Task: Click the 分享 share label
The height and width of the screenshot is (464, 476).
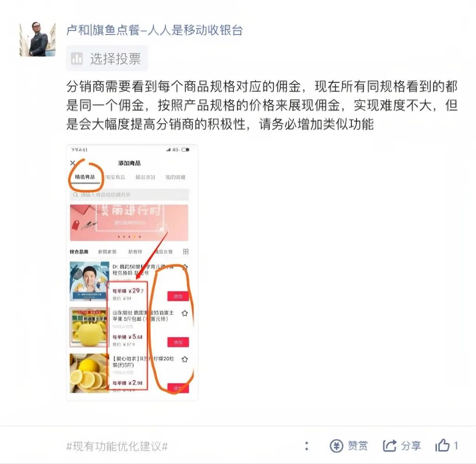Action: pyautogui.click(x=411, y=446)
